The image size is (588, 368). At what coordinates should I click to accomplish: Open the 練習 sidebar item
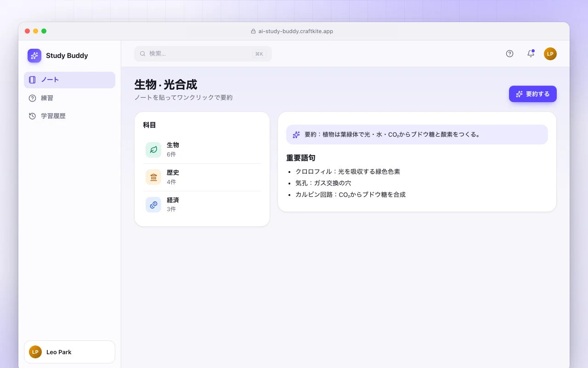[69, 98]
